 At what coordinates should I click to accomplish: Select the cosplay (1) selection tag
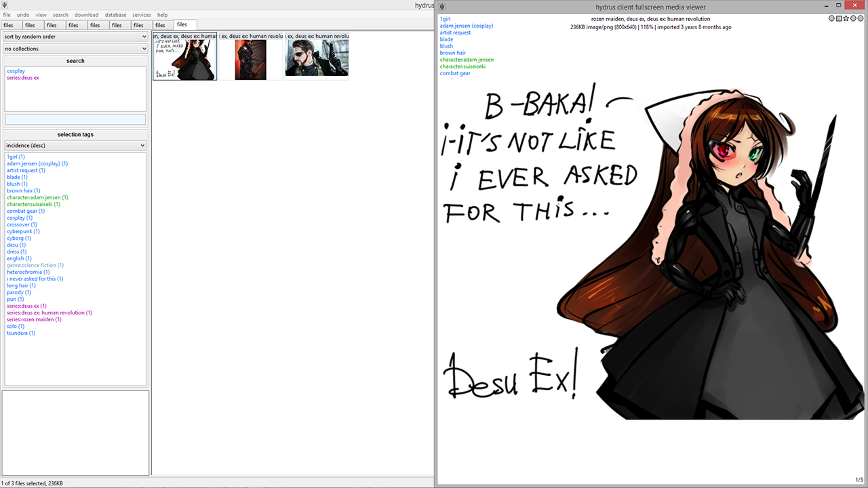[x=18, y=218]
